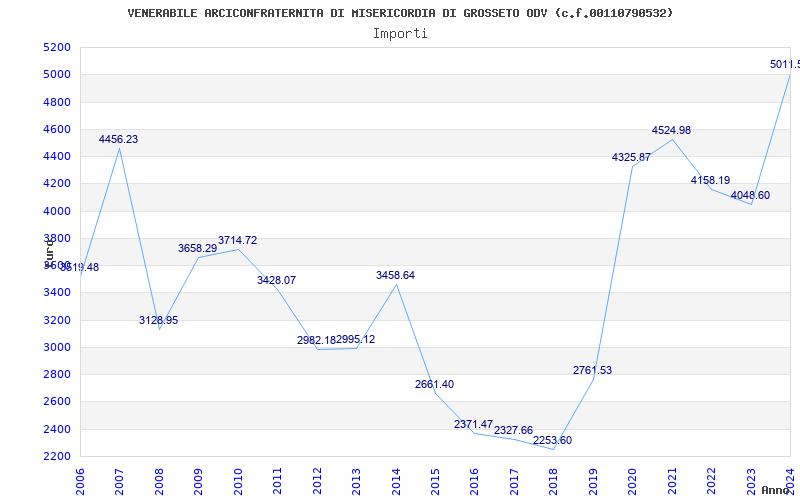Select the 2023 x-axis year label
The image size is (800, 500).
point(751,482)
